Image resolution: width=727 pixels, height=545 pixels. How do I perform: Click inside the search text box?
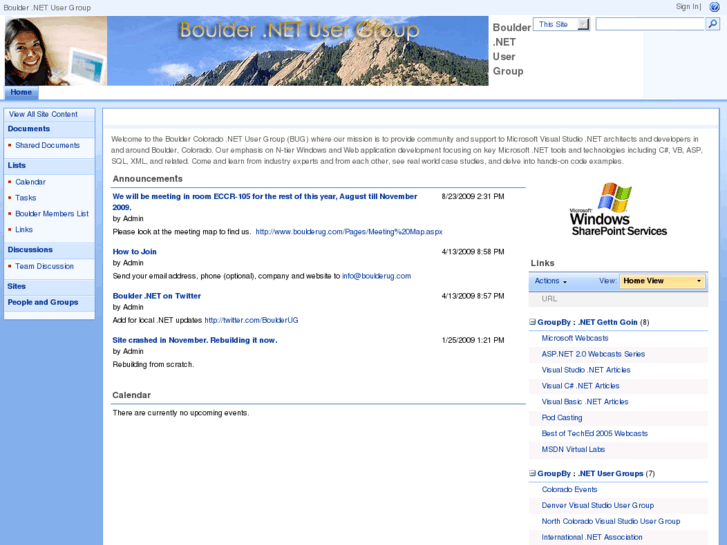click(x=649, y=24)
